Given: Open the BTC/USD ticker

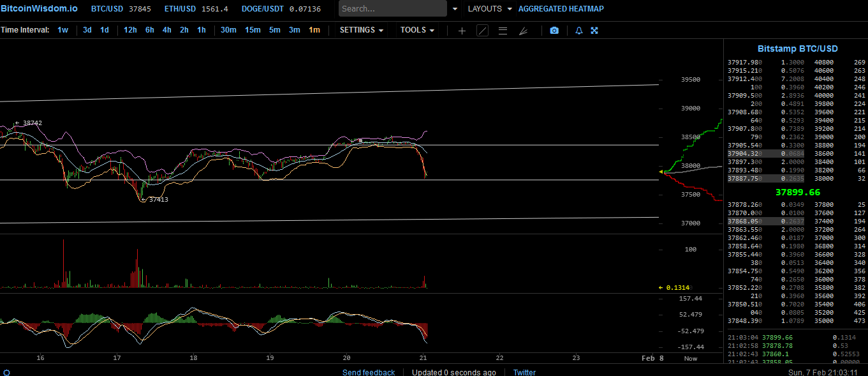Looking at the screenshot, I should point(121,9).
